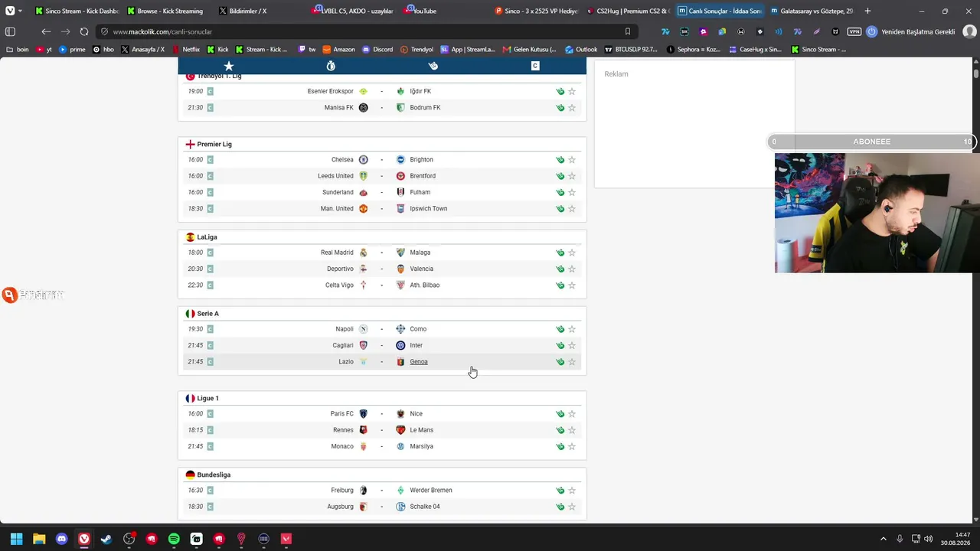980x551 pixels.
Task: Open the Genoa team link
Action: coord(418,362)
